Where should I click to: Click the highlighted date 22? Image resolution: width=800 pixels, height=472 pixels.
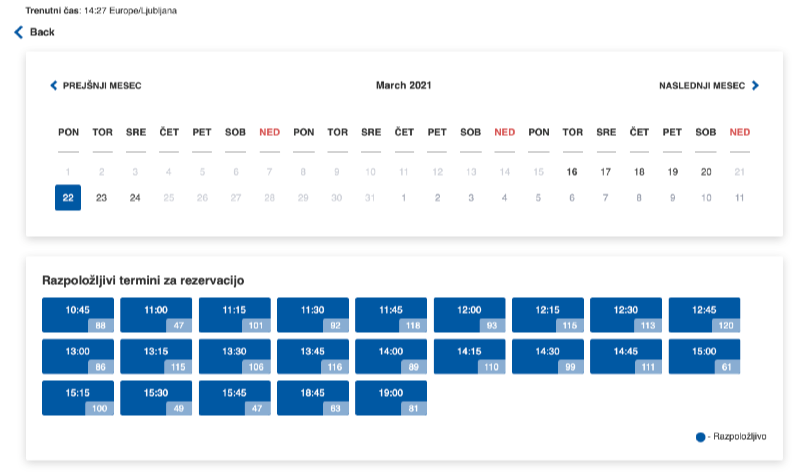[x=68, y=197]
